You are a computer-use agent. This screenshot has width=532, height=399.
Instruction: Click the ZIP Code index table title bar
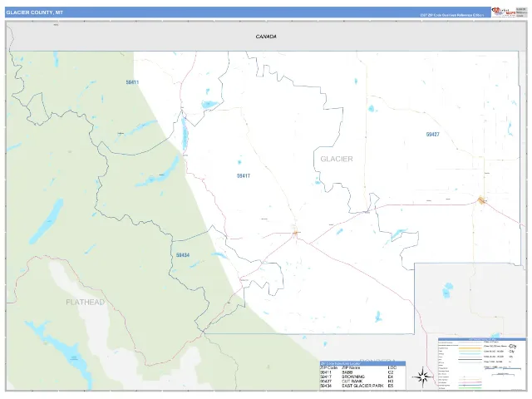pyautogui.click(x=362, y=363)
